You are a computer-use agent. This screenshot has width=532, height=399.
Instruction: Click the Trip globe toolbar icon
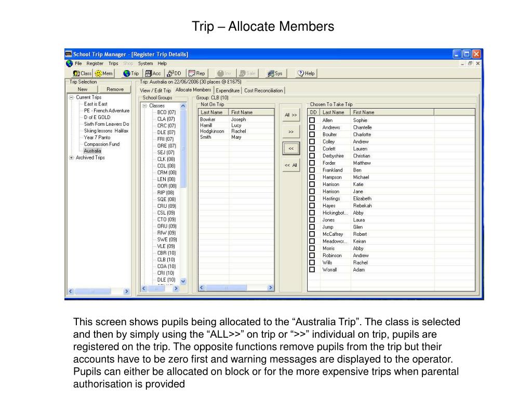pyautogui.click(x=131, y=73)
